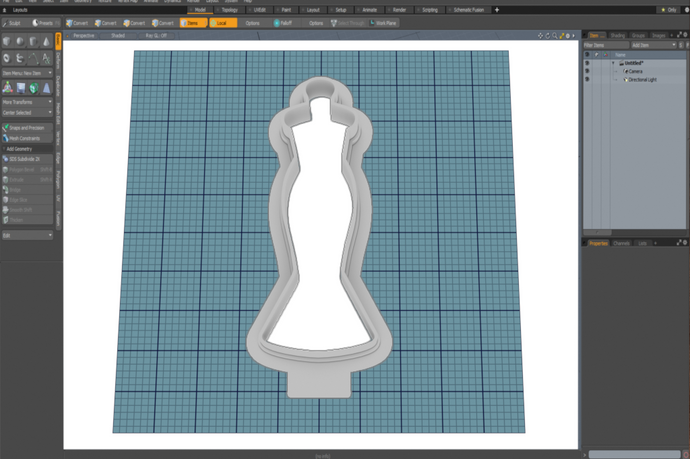Switch to the Topology layout tab
690x459 pixels.
(x=229, y=10)
